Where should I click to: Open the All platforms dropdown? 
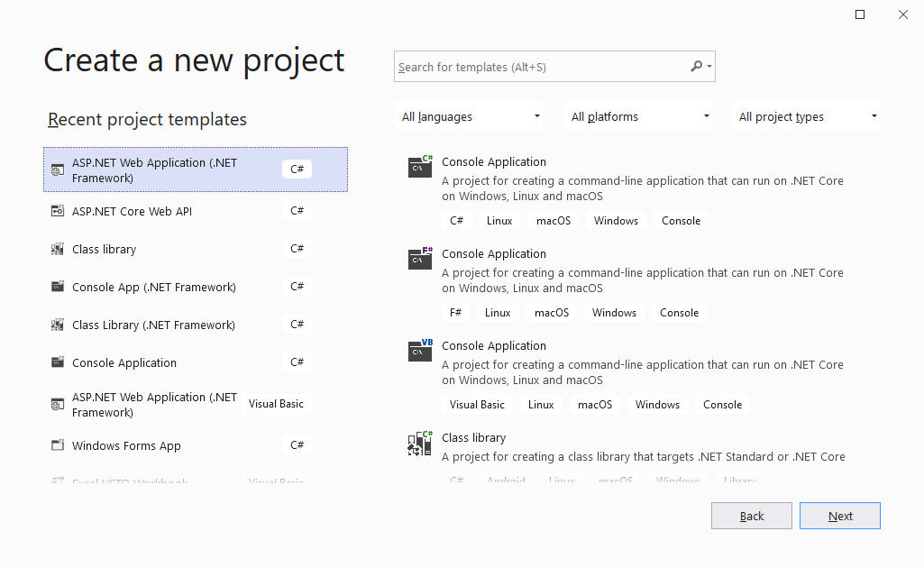click(638, 116)
